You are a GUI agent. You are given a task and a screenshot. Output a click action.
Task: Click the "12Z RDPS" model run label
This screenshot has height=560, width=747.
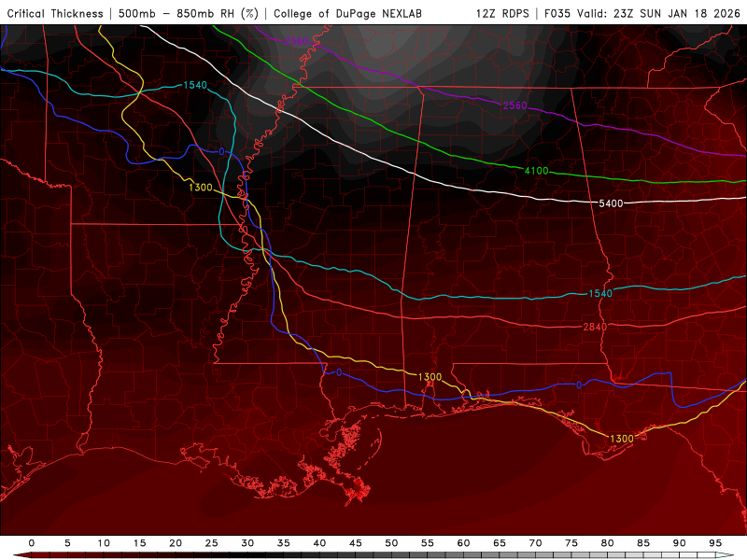tap(502, 14)
